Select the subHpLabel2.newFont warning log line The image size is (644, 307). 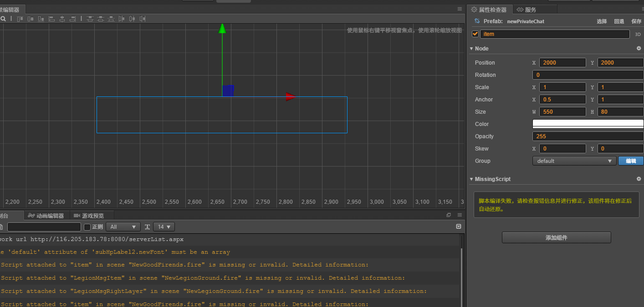(230, 252)
